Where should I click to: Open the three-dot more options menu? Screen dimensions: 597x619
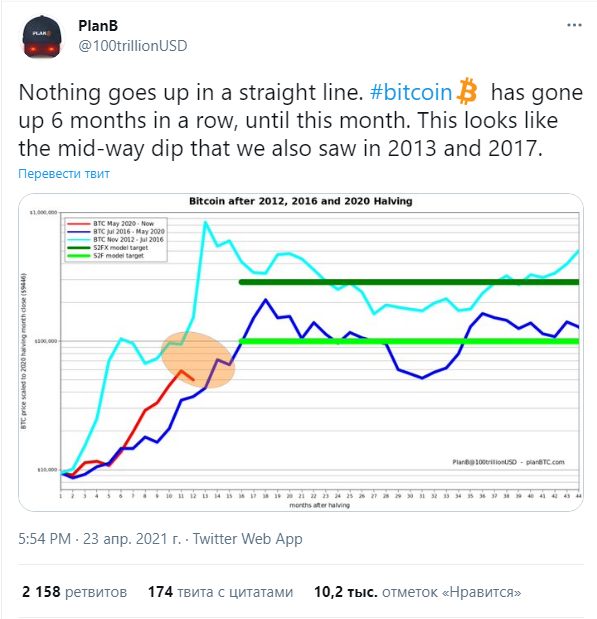[574, 25]
